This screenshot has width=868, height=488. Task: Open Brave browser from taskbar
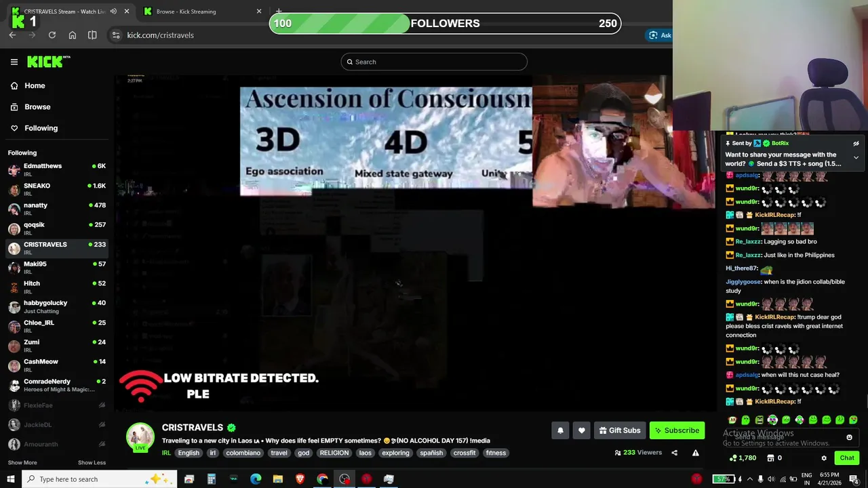pos(300,479)
